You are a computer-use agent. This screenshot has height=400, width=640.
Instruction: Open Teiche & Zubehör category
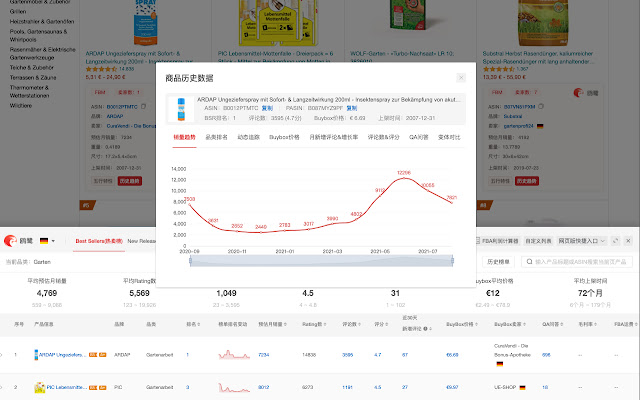click(31, 67)
